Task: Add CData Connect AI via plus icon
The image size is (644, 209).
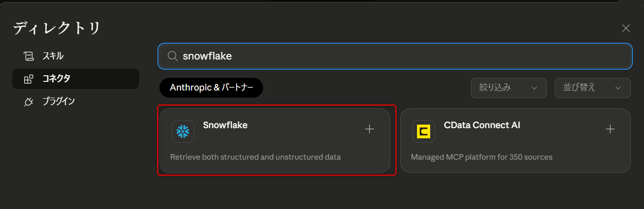Action: (x=610, y=129)
